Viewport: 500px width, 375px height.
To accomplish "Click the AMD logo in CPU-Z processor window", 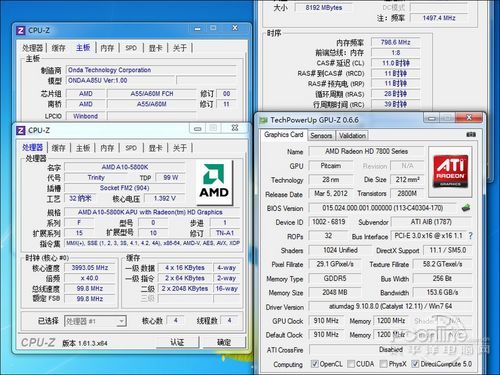I will (214, 182).
